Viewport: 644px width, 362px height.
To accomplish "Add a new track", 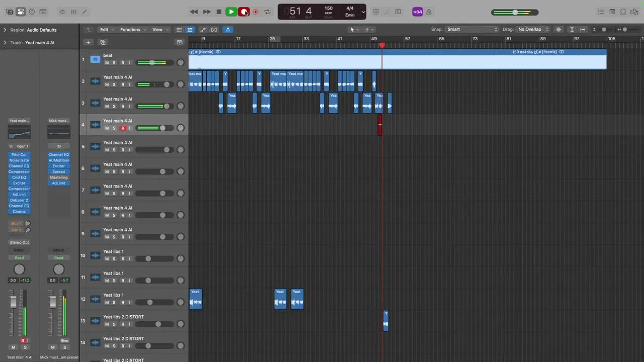I will tap(88, 42).
